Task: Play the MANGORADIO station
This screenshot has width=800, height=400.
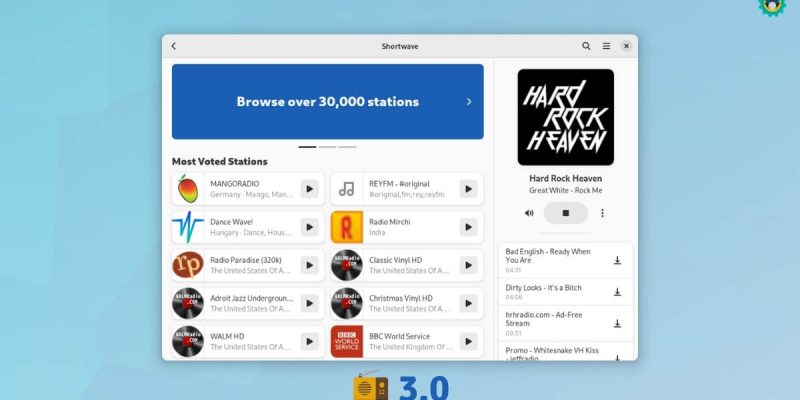Action: click(x=309, y=189)
